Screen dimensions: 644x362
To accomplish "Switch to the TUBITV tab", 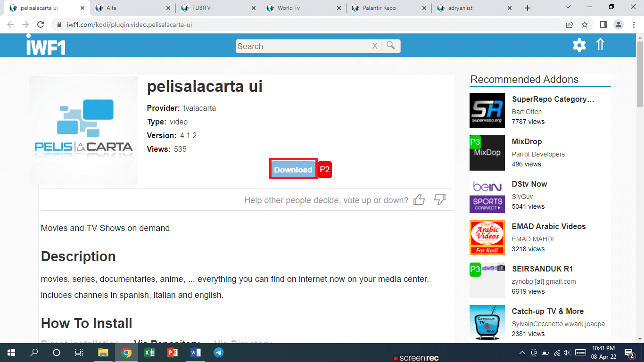I will click(217, 8).
